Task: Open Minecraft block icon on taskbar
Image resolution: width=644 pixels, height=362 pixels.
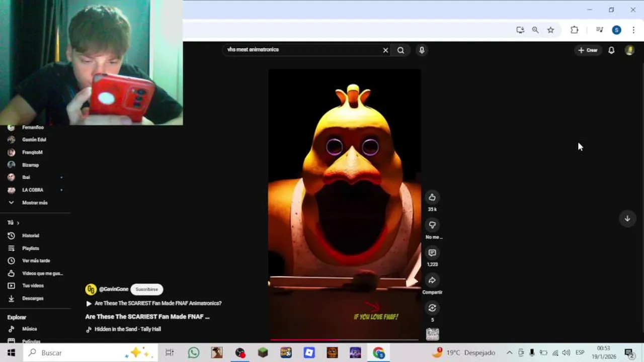Action: [263, 352]
